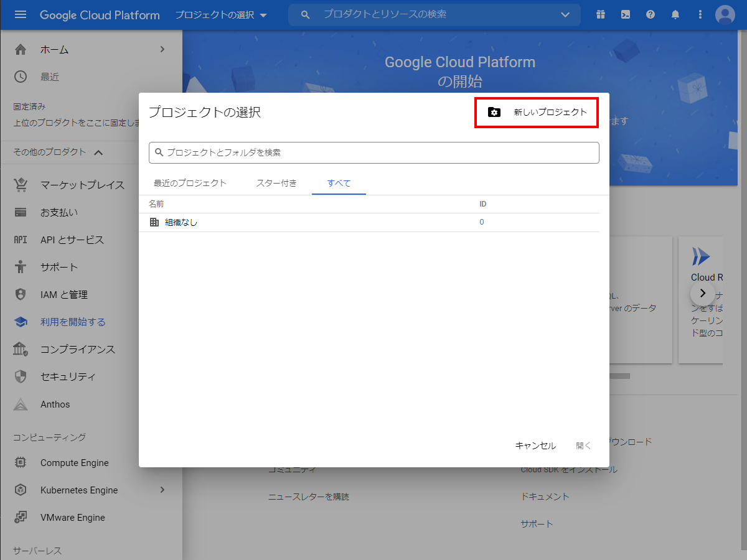Open API とサービス menu item

point(91,240)
